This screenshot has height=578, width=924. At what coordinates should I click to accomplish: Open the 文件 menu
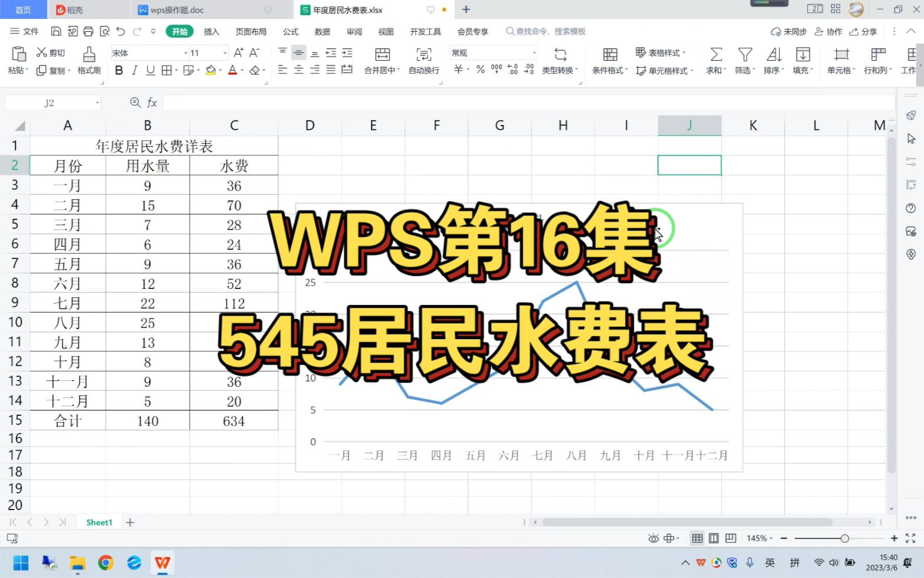point(25,31)
